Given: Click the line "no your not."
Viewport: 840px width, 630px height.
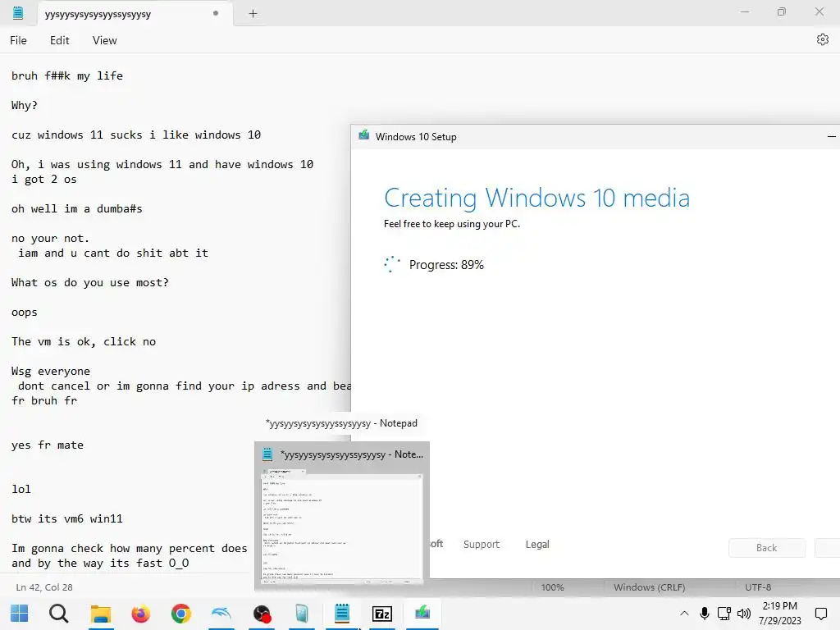Looking at the screenshot, I should click(50, 238).
